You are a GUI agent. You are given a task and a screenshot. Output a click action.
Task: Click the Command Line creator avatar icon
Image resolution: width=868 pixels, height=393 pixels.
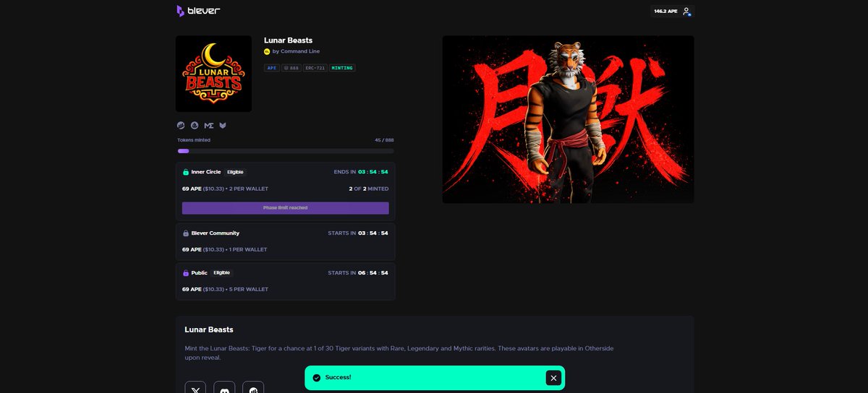pyautogui.click(x=267, y=51)
